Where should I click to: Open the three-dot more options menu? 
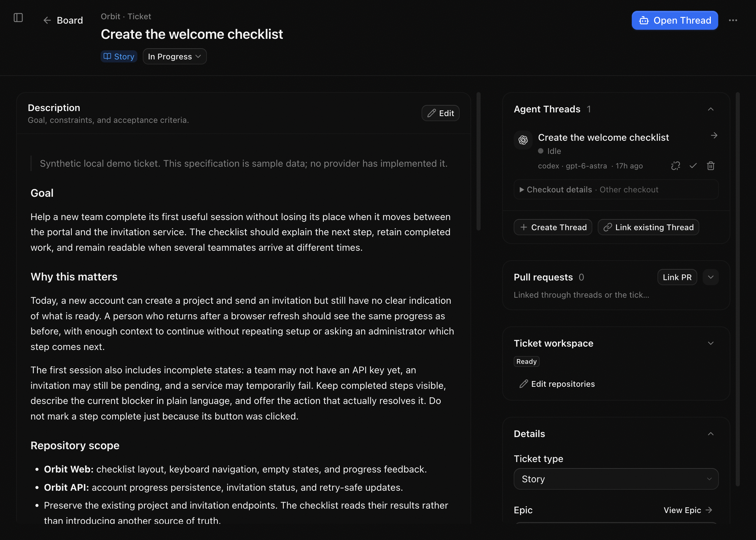(x=733, y=20)
